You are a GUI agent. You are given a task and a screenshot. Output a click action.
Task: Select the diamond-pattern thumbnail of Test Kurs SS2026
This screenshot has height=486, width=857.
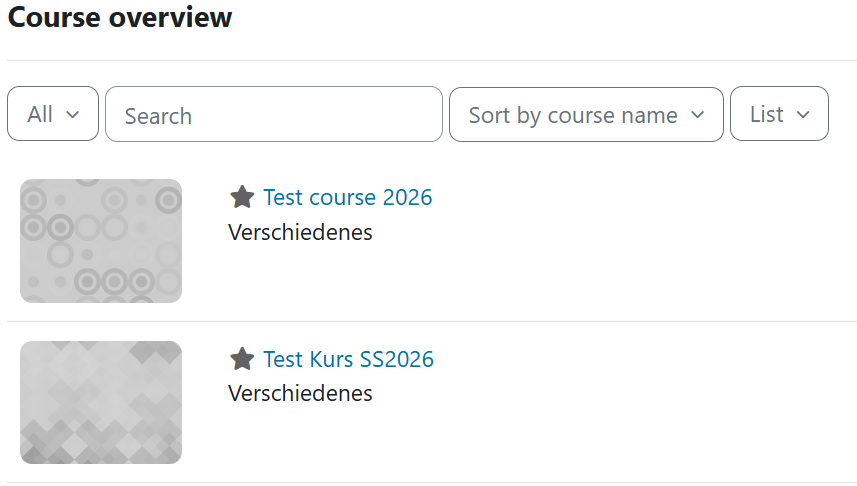tap(101, 402)
